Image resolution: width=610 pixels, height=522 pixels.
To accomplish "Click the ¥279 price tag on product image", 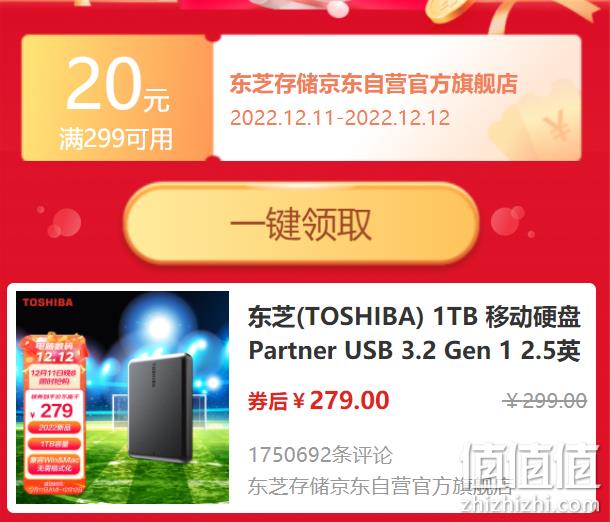I will [x=53, y=411].
